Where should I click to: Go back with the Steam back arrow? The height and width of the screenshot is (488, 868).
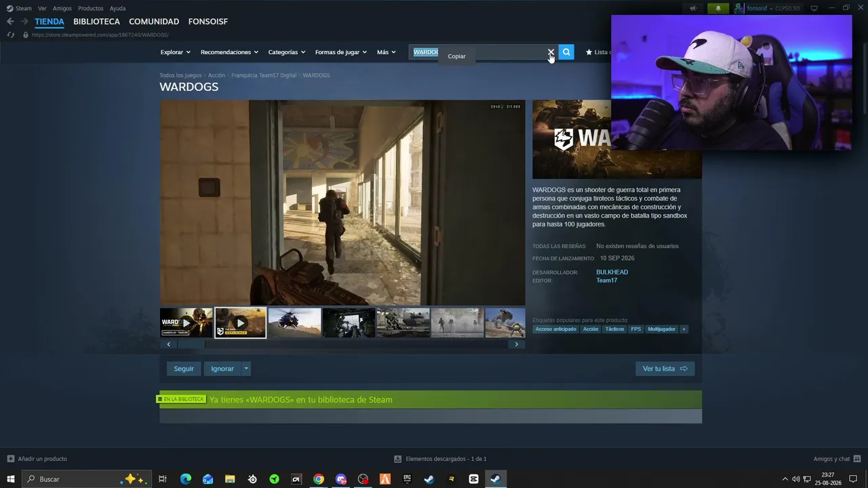(x=10, y=22)
